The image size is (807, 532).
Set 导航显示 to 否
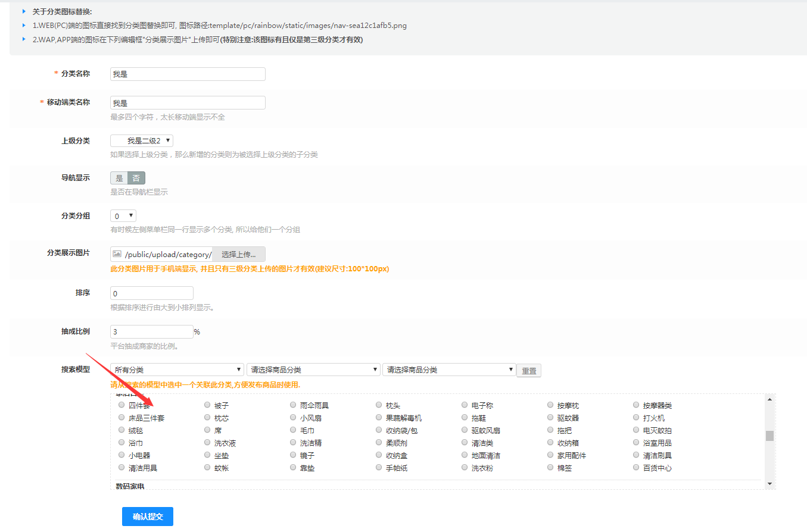[136, 178]
